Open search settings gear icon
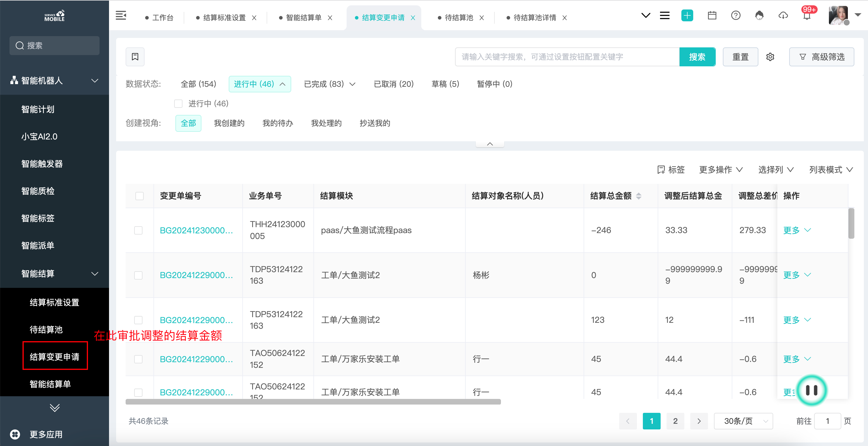This screenshot has width=868, height=446. [x=770, y=57]
